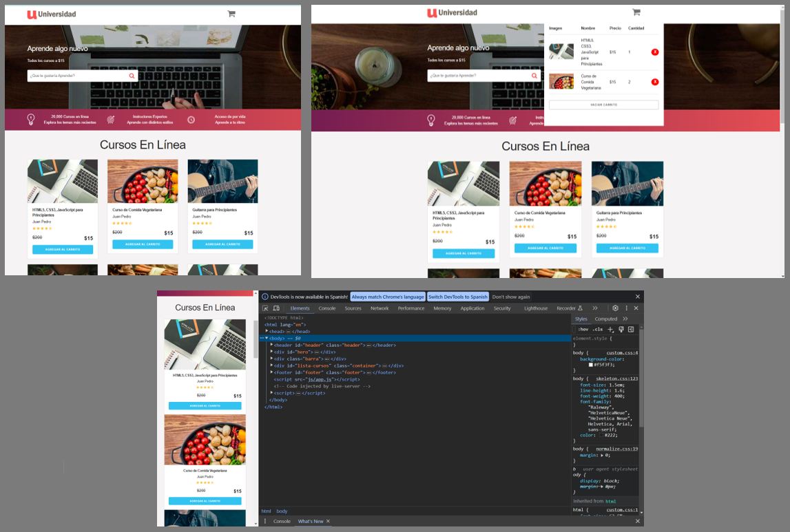Screen dimensions: 790x532
Task: Open the DevTools settings gear
Action: click(x=615, y=308)
